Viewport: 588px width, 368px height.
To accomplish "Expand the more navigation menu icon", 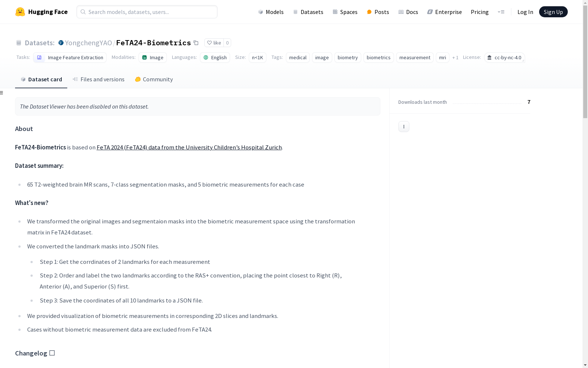I will click(x=501, y=12).
